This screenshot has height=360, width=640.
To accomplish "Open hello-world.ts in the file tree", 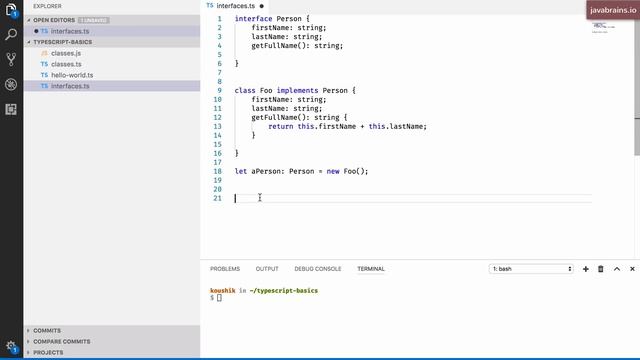I will pos(72,75).
